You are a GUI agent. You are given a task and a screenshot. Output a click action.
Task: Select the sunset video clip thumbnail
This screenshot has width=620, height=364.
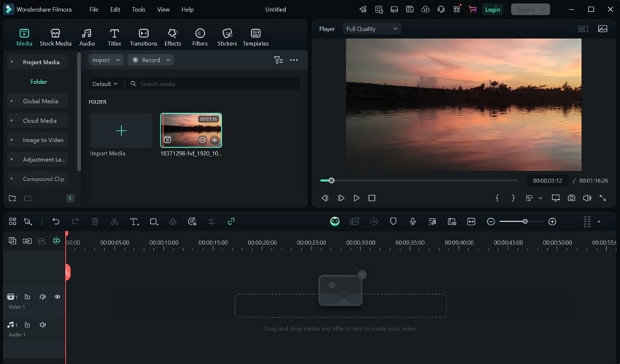pos(191,131)
